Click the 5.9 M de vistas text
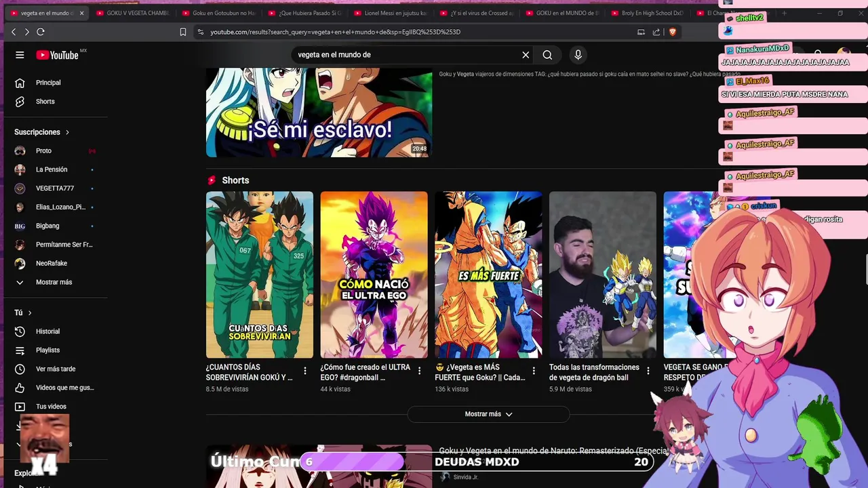This screenshot has height=488, width=868. click(x=570, y=389)
